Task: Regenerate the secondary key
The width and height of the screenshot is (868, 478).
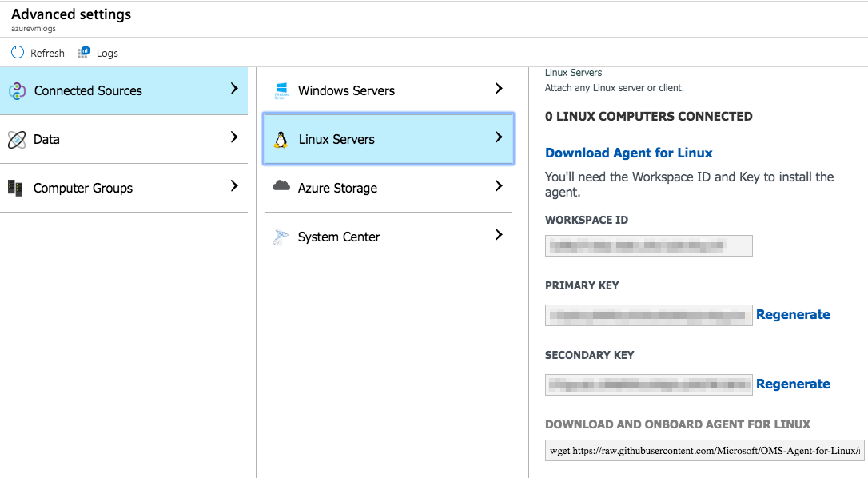Action: (793, 384)
